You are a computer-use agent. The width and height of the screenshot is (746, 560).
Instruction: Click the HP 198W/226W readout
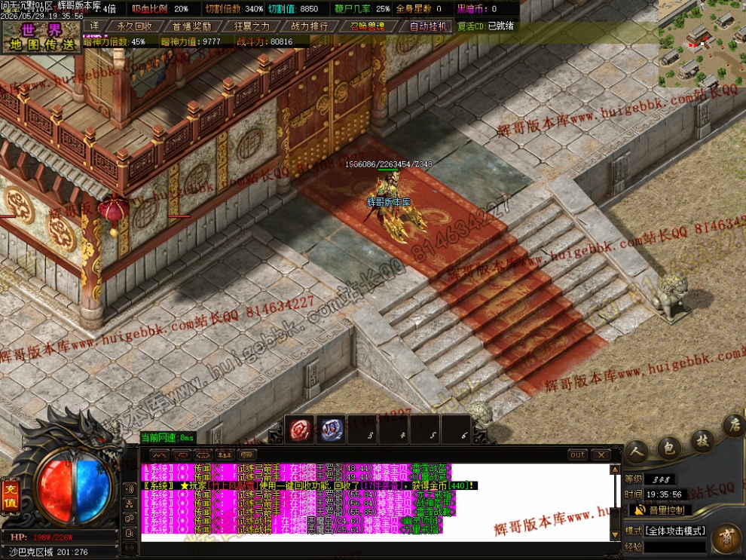coord(42,537)
